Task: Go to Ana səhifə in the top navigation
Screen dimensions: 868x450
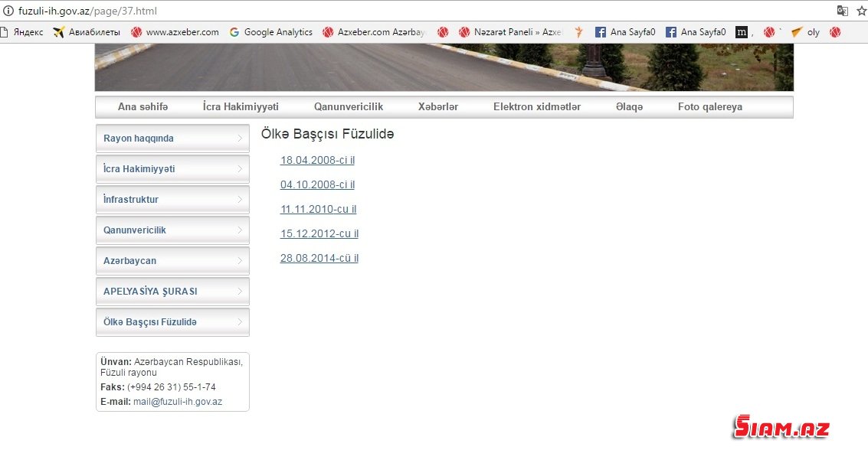Action: 142,106
